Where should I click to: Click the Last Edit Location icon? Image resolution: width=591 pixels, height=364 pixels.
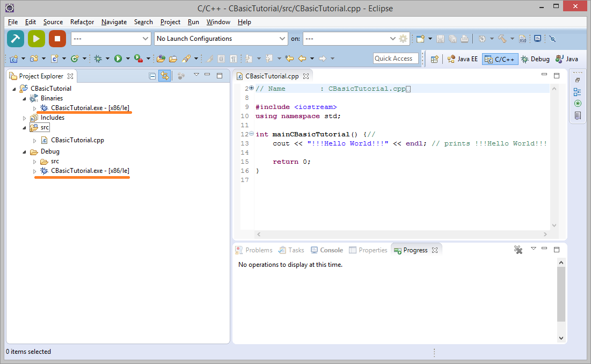pyautogui.click(x=289, y=59)
